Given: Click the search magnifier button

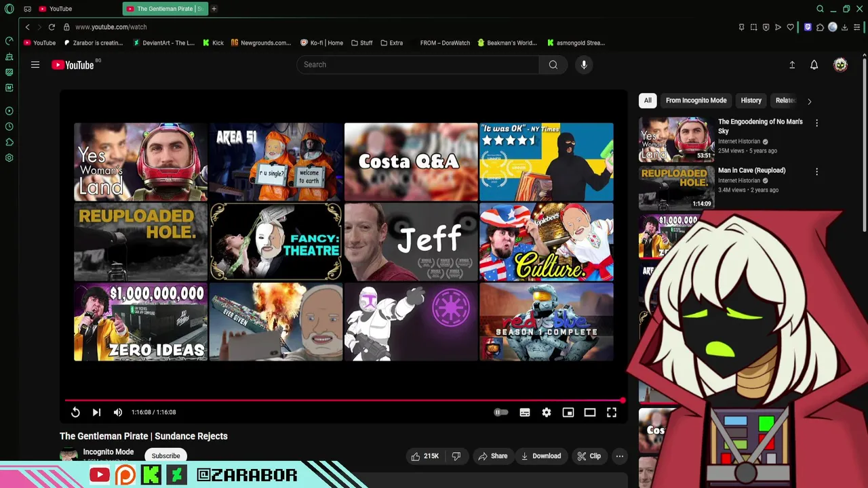Looking at the screenshot, I should 553,64.
